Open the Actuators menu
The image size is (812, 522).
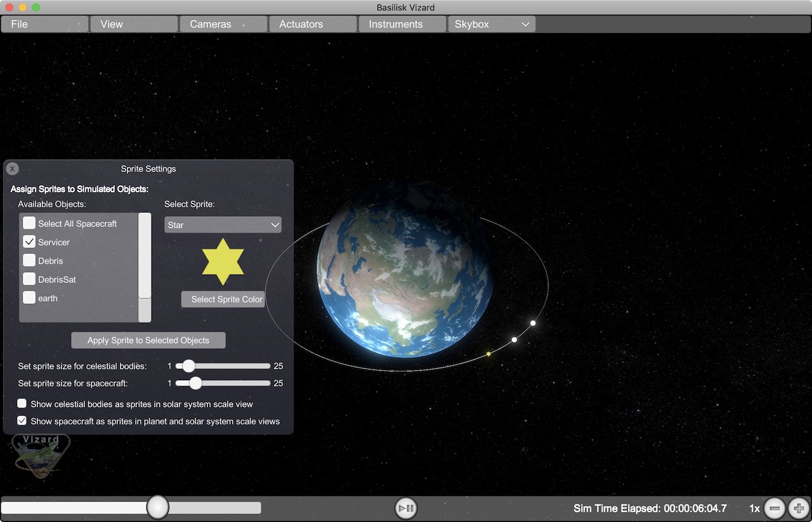[x=312, y=24]
